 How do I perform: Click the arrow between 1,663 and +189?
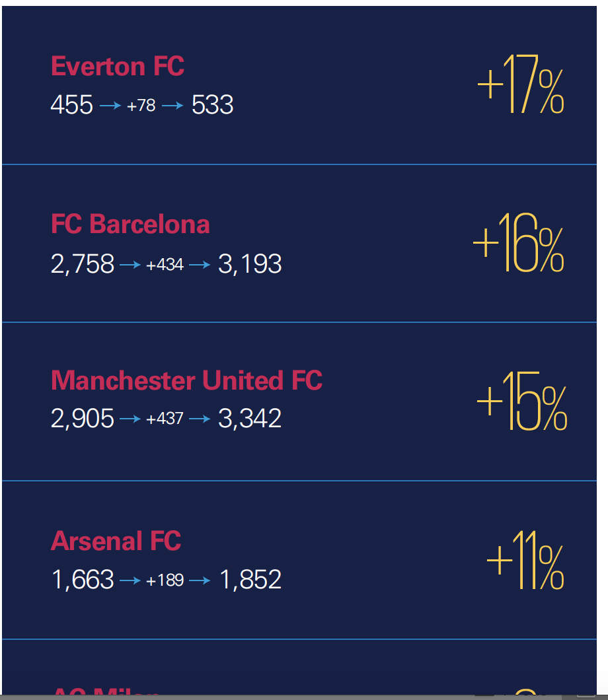click(x=130, y=580)
